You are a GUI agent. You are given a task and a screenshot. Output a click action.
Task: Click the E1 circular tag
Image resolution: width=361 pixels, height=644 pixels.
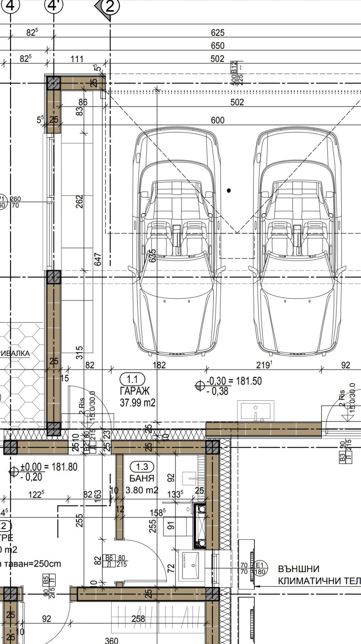259,568
